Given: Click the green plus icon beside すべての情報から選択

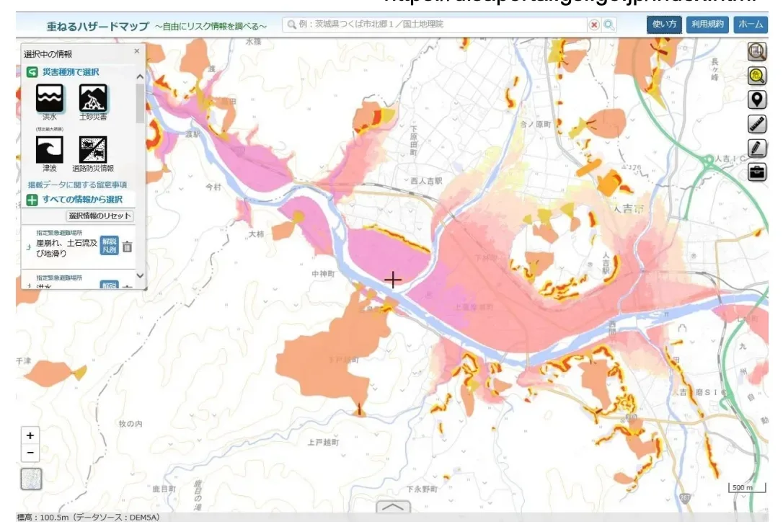Looking at the screenshot, I should [32, 200].
